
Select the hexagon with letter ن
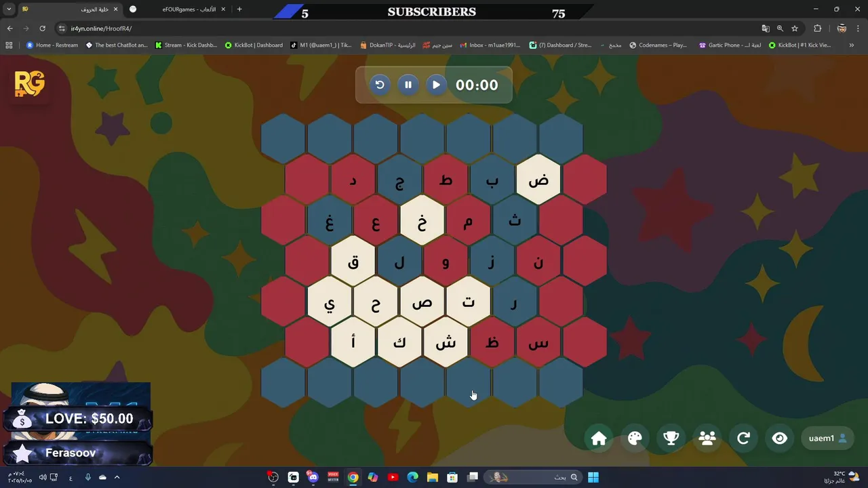coord(538,262)
